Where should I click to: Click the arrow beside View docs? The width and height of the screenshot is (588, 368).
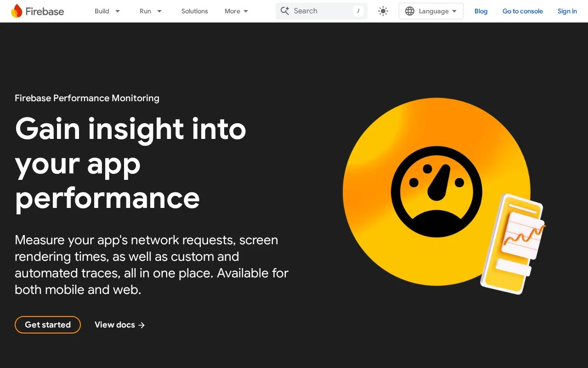tap(141, 325)
